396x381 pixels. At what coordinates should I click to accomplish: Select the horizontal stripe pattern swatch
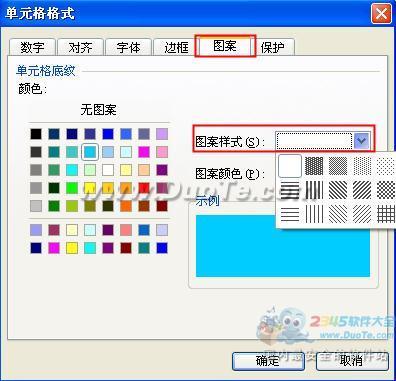click(x=290, y=190)
